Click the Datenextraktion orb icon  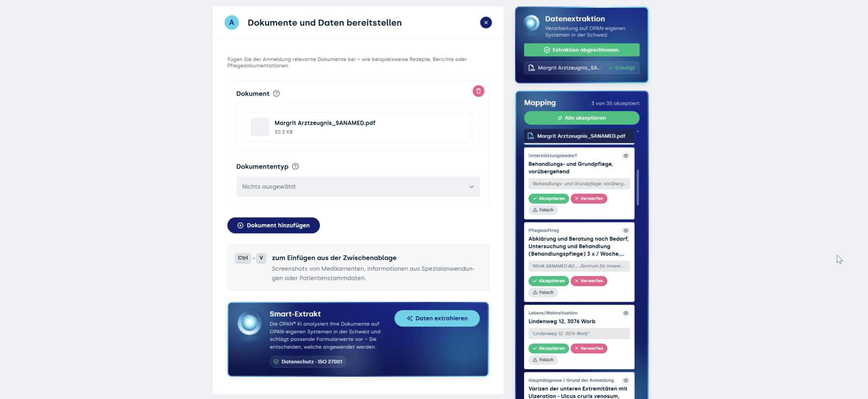532,23
